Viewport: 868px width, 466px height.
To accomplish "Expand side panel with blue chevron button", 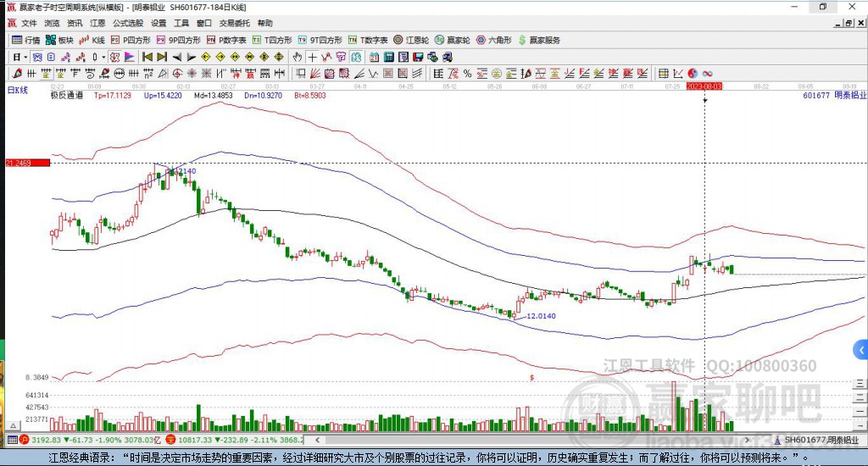I will 860,350.
